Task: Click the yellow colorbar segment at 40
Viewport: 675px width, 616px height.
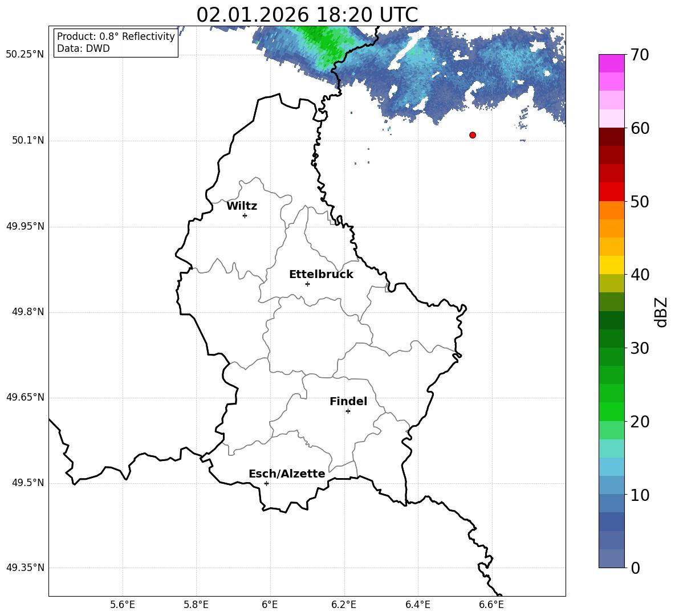Action: (612, 265)
